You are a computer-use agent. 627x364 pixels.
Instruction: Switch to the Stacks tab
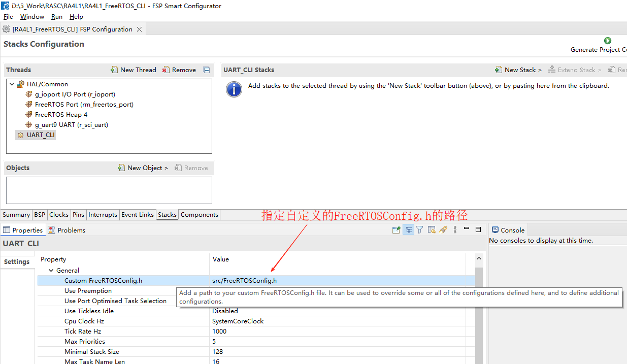point(167,215)
